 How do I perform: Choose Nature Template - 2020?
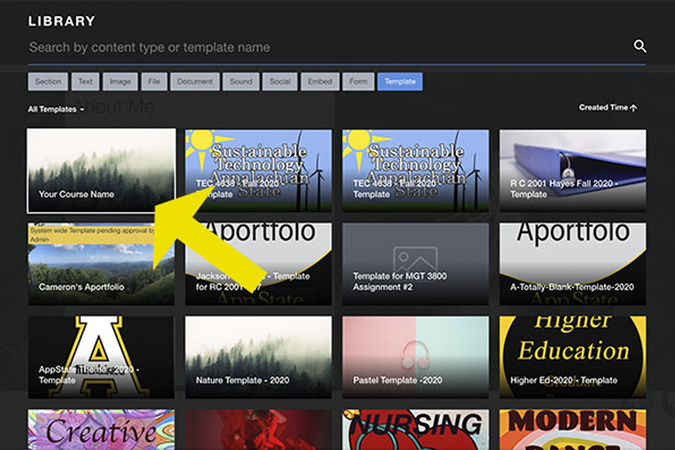pos(258,357)
